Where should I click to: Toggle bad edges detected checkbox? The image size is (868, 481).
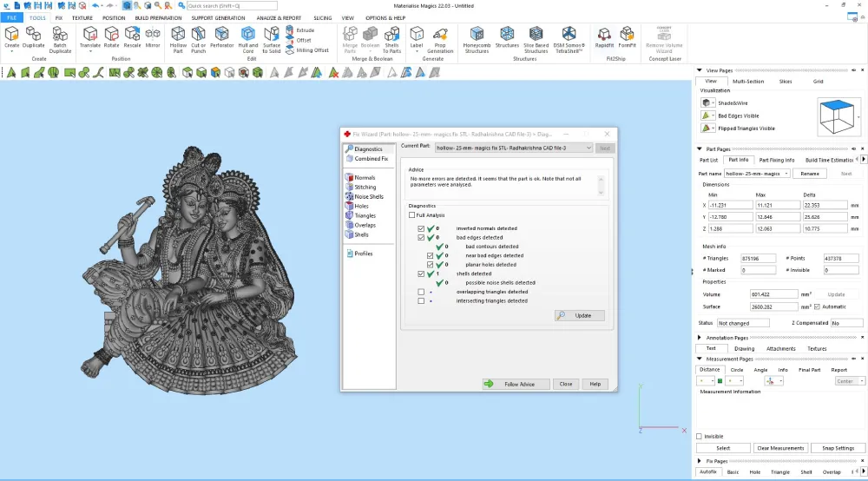(421, 237)
